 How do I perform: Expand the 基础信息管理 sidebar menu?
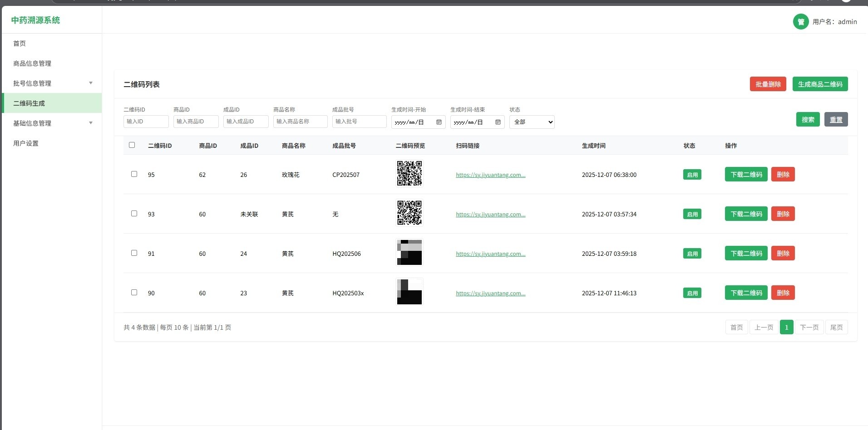point(52,123)
